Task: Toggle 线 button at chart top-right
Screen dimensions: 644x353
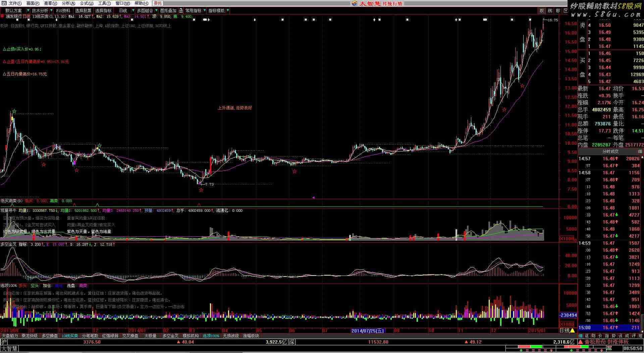Action: (x=550, y=11)
